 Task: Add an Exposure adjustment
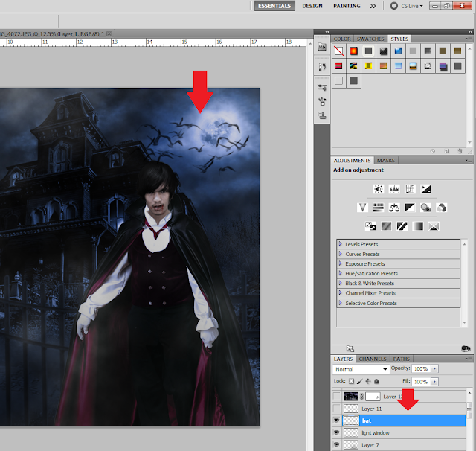(425, 189)
